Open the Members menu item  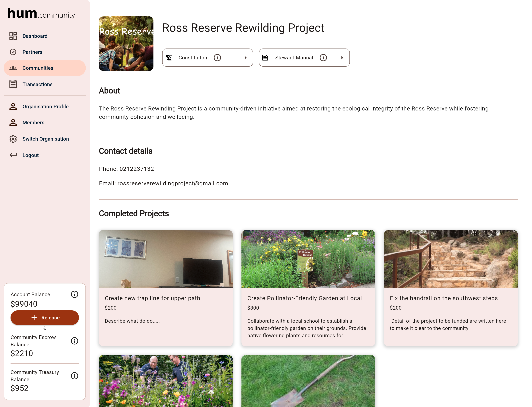[33, 123]
